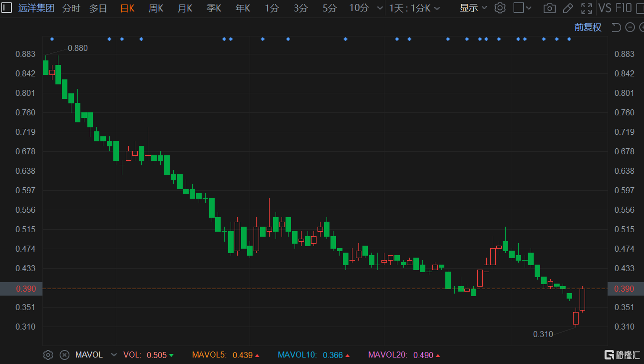Screen dimensions: 644x364
Task: Expand the layout square dropdown
Action: point(523,8)
